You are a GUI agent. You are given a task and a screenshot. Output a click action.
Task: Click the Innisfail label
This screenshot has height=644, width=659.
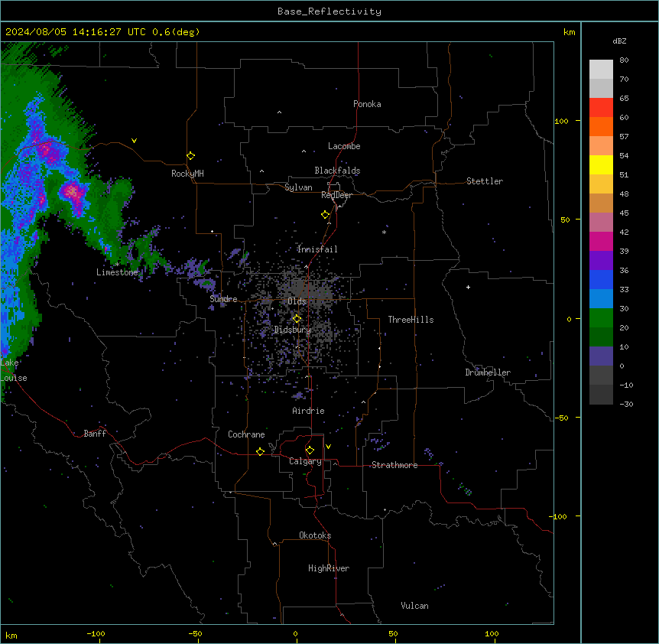coord(317,249)
